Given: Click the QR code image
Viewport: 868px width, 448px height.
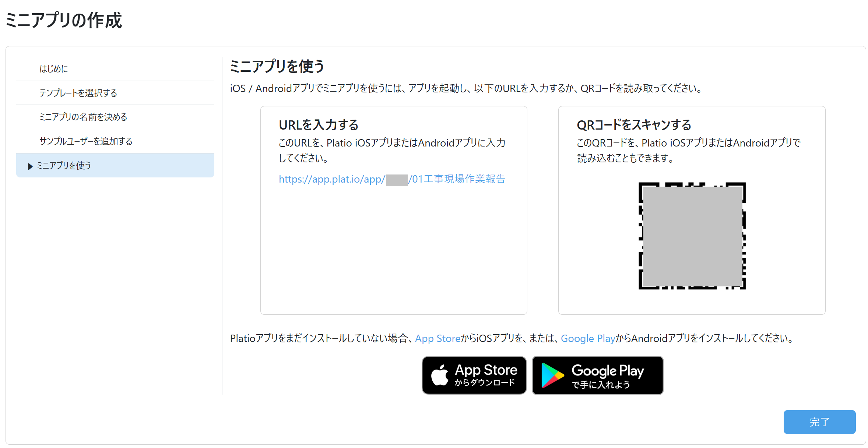Looking at the screenshot, I should click(692, 236).
